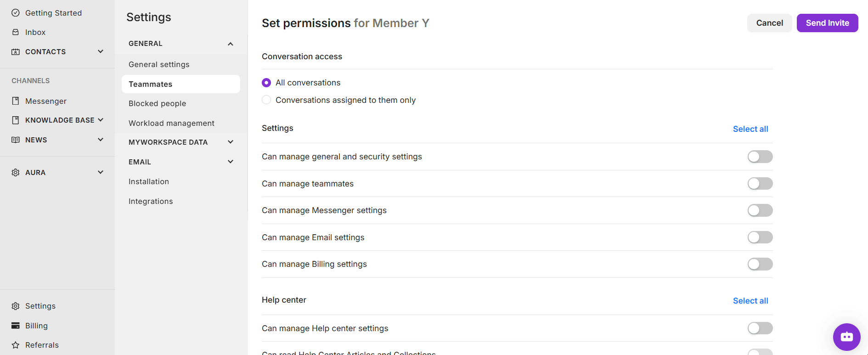Go to Integrations settings item

coord(151,201)
